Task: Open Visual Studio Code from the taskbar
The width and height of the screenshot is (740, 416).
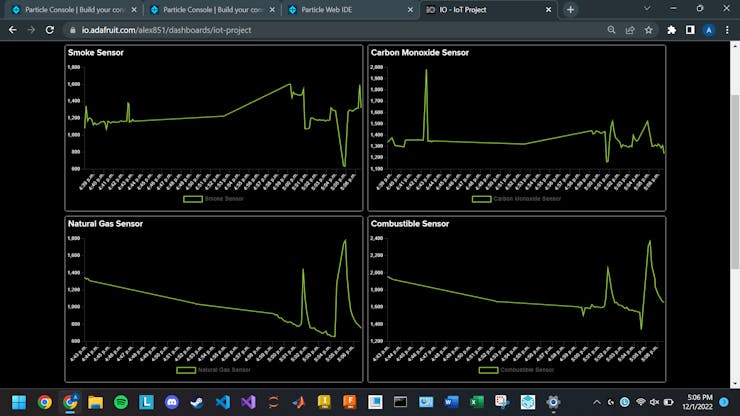Action: point(223,402)
